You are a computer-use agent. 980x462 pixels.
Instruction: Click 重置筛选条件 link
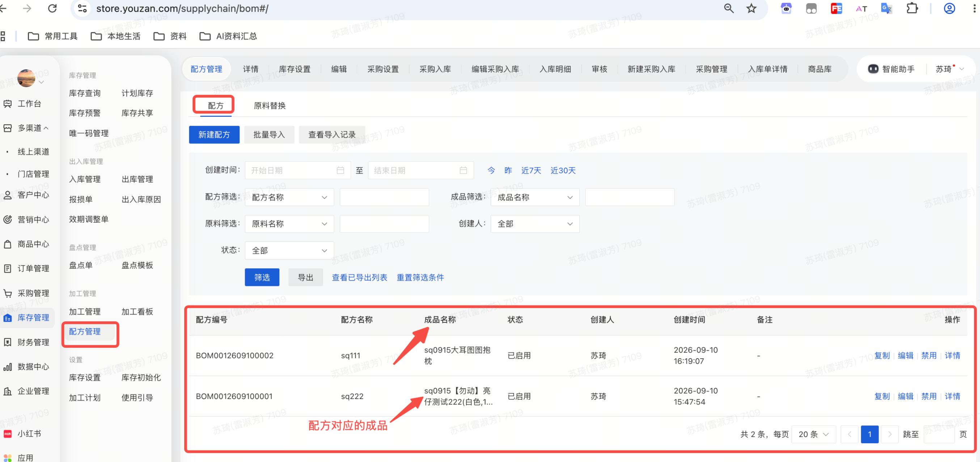pyautogui.click(x=421, y=277)
